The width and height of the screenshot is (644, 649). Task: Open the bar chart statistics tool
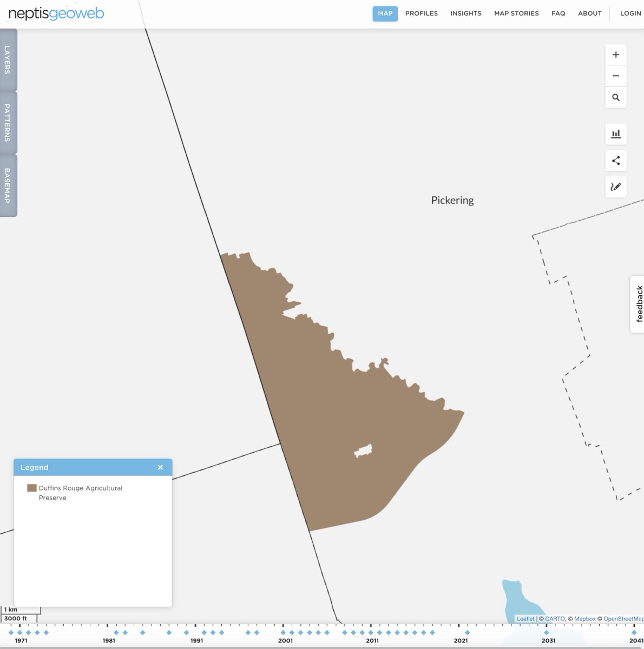pos(616,134)
